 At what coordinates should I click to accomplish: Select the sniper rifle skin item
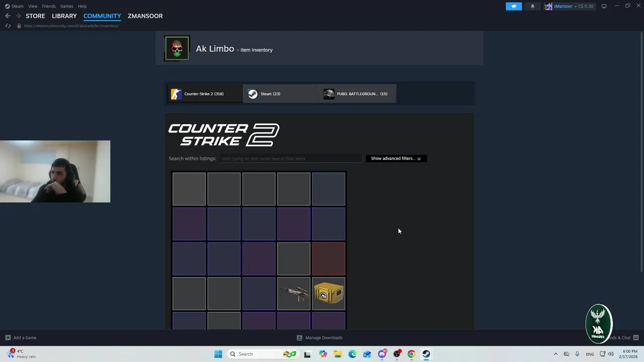pyautogui.click(x=294, y=294)
